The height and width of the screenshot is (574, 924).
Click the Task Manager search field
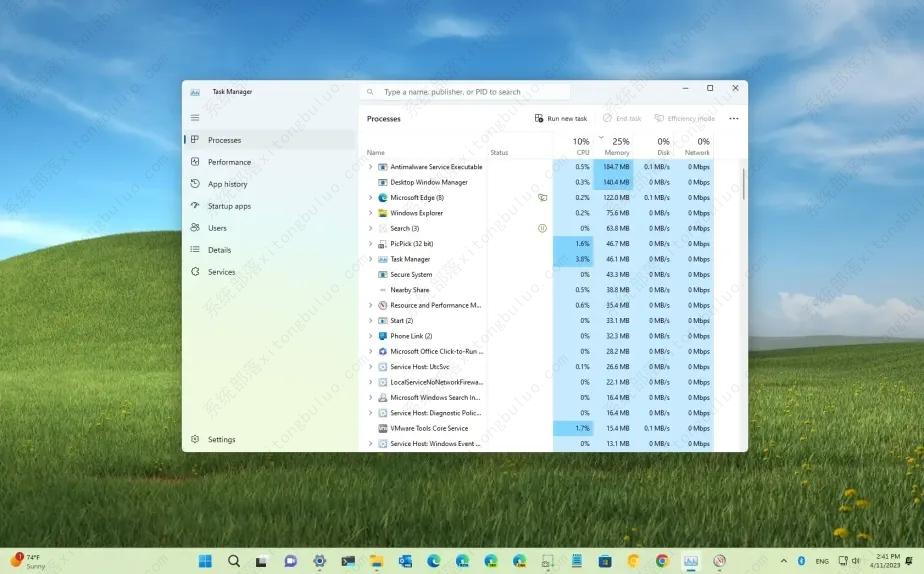(x=466, y=92)
